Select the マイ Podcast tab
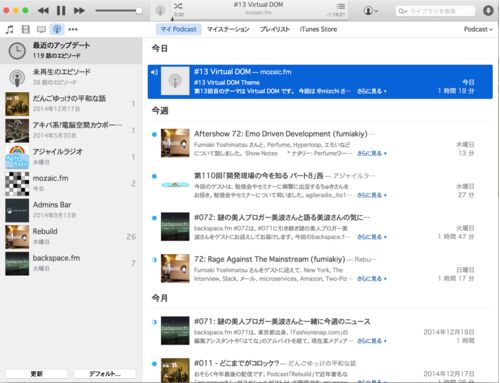 179,29
